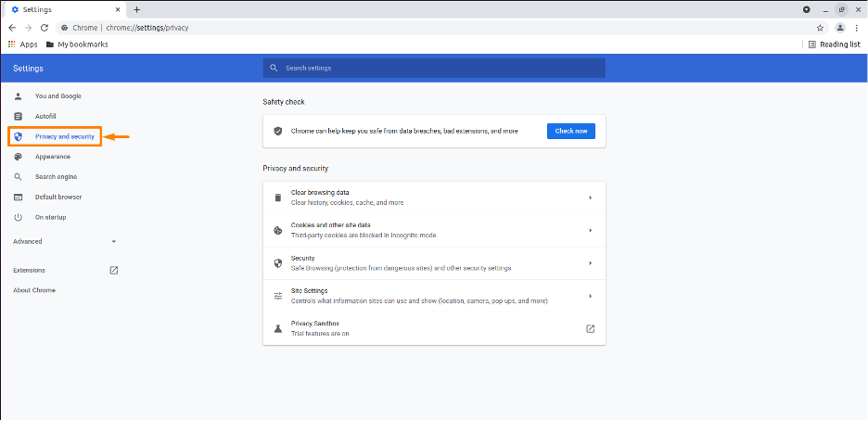Open Privacy Sandbox external link icon
This screenshot has height=421, width=868.
tap(590, 328)
